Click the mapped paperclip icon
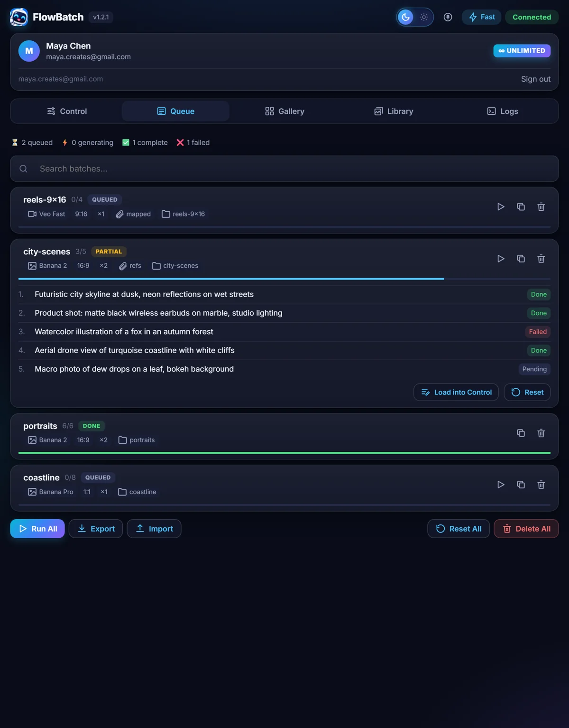The width and height of the screenshot is (569, 728). tap(119, 214)
